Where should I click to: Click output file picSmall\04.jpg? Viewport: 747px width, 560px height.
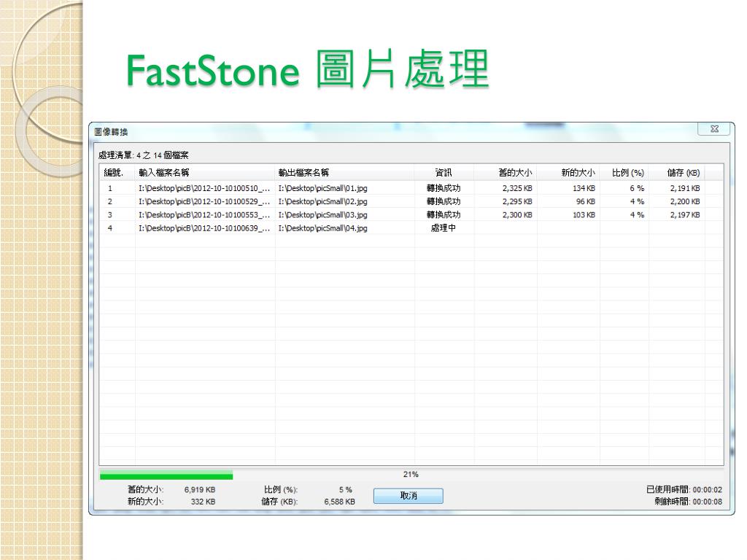(322, 228)
